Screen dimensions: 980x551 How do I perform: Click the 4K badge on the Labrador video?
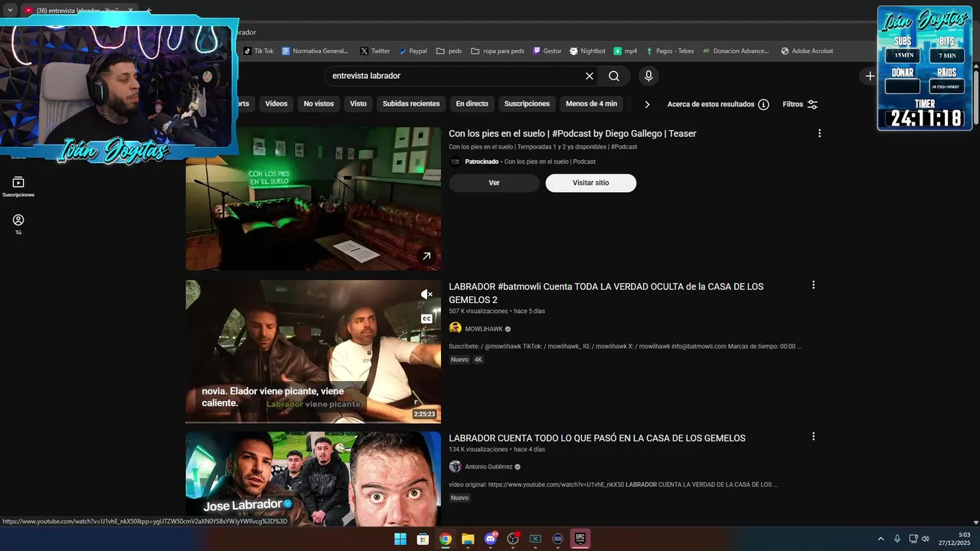(479, 360)
